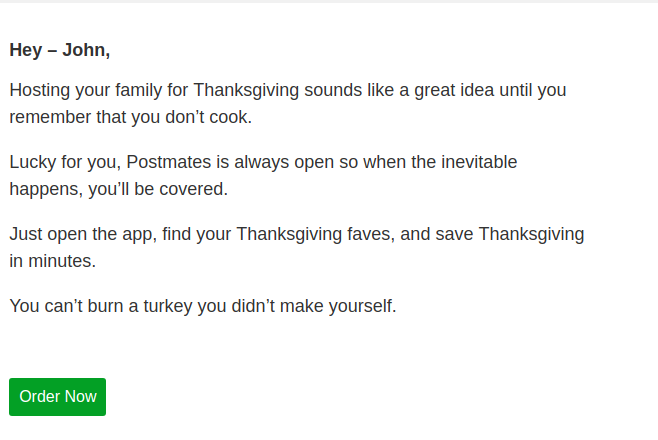Image resolution: width=658 pixels, height=440 pixels.
Task: Place cursor on the word "cook"
Action: [x=232, y=116]
